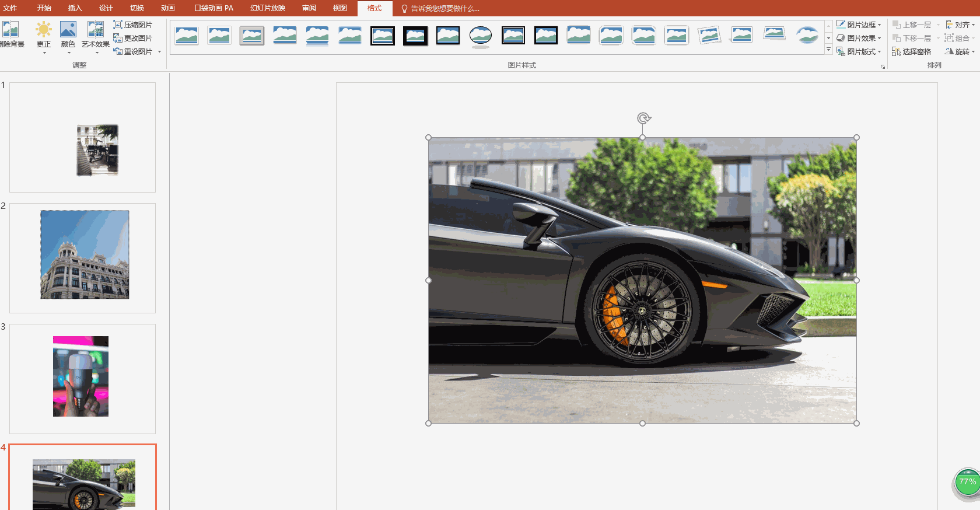The width and height of the screenshot is (980, 510).
Task: Select slide 1 thumbnail with chair photo
Action: (x=82, y=137)
